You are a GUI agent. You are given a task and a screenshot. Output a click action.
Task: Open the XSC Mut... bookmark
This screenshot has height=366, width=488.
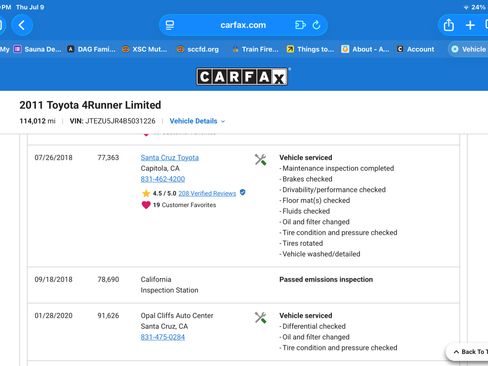point(144,49)
